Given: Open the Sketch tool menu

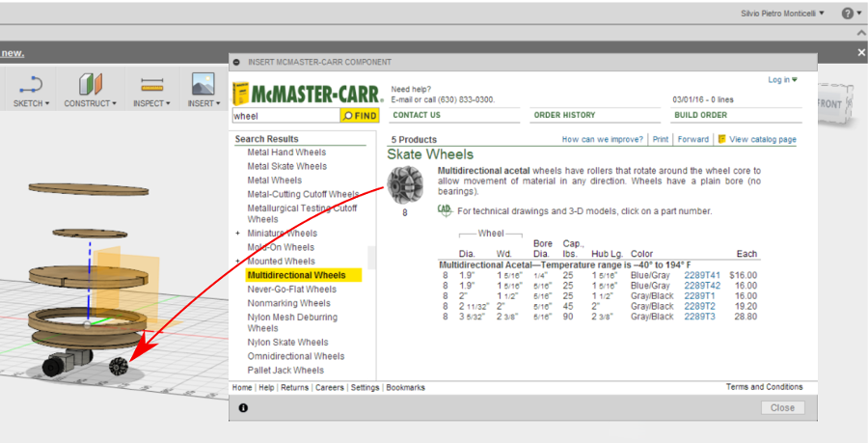Looking at the screenshot, I should [x=31, y=91].
